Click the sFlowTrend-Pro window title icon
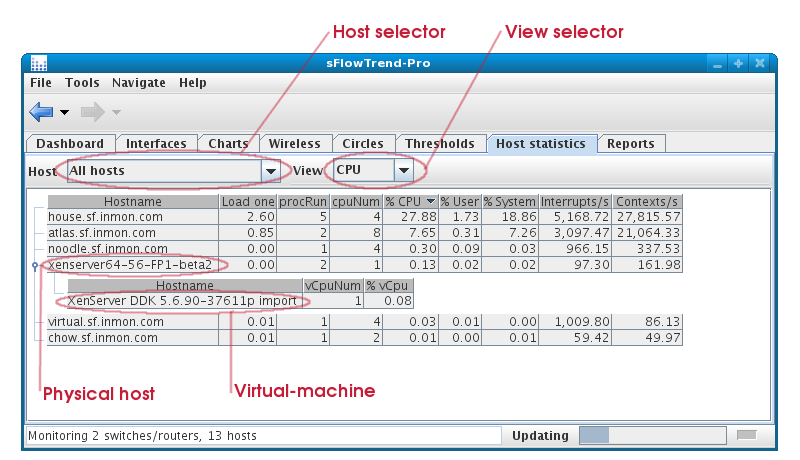This screenshot has height=460, width=800. (38, 63)
